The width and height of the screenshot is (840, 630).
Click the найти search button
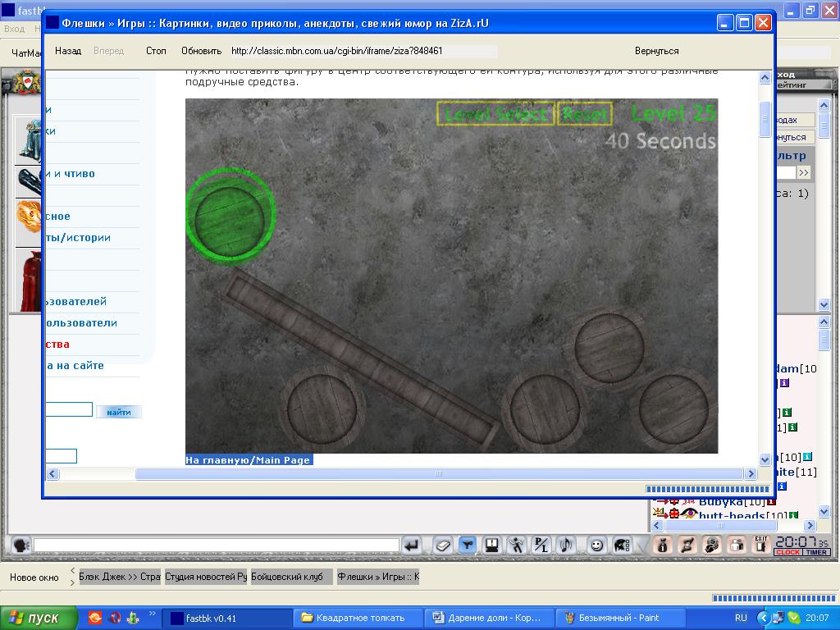point(119,412)
